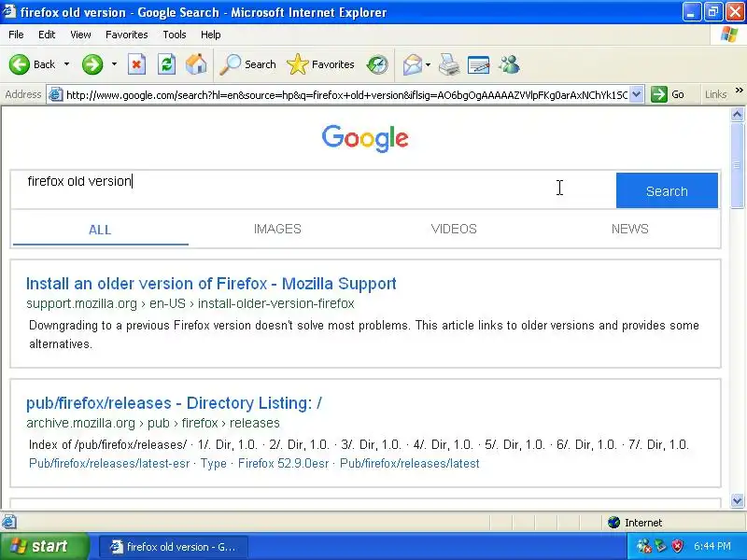
Task: Click the scrollbar down arrow
Action: 737,500
